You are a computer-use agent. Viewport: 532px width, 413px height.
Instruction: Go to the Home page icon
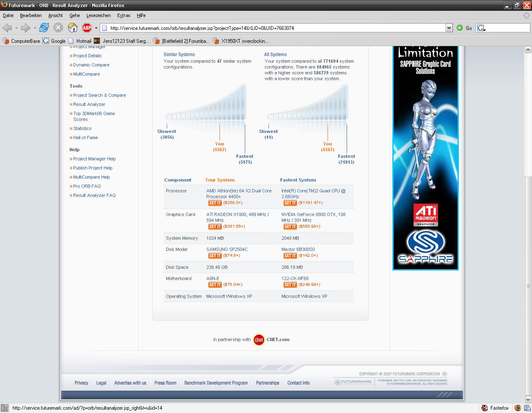(73, 28)
